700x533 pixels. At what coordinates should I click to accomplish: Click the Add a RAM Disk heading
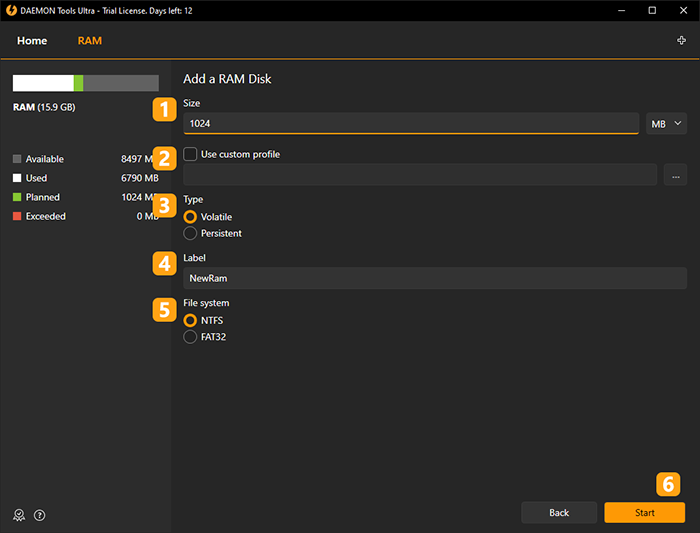click(227, 79)
